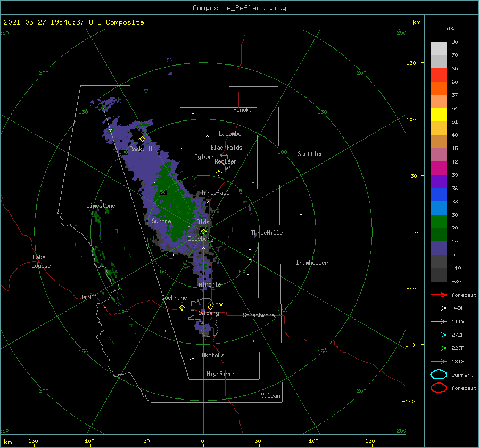
Task: Click the -150 tick label on bottom axis
Action: coord(31,441)
